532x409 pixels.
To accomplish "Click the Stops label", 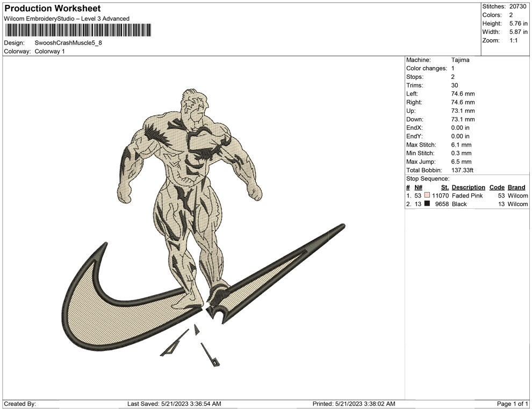I will point(415,77).
